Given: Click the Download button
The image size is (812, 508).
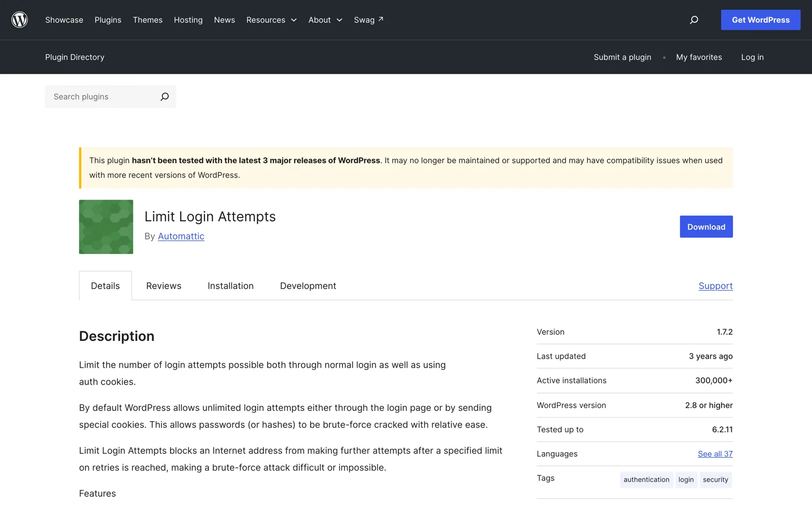Looking at the screenshot, I should coord(706,227).
